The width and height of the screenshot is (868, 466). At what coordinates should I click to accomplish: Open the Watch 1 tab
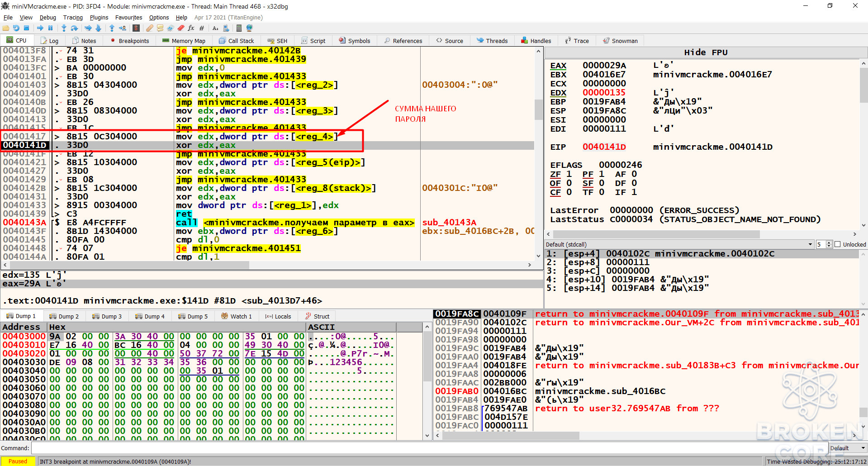(237, 316)
